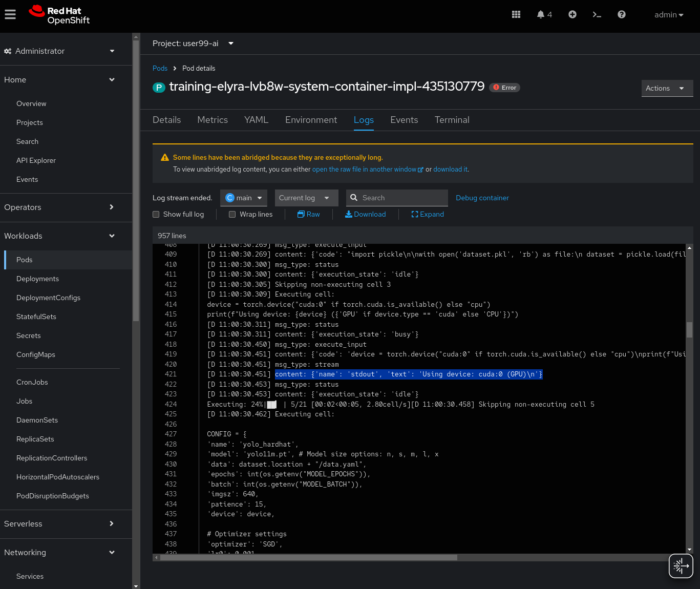Image resolution: width=700 pixels, height=589 pixels.
Task: Enable the Show full log checkbox
Action: pos(156,215)
